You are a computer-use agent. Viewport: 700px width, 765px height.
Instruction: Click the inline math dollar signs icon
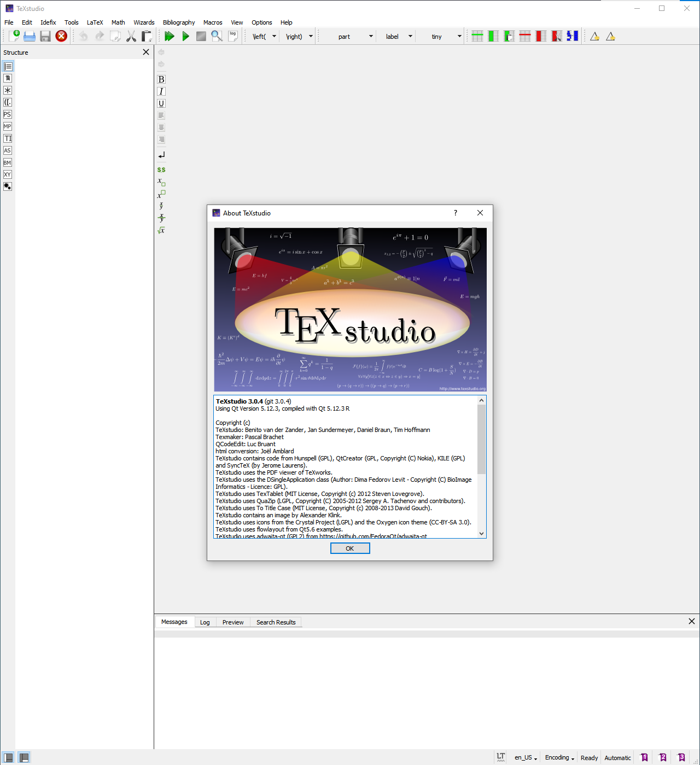(x=161, y=170)
